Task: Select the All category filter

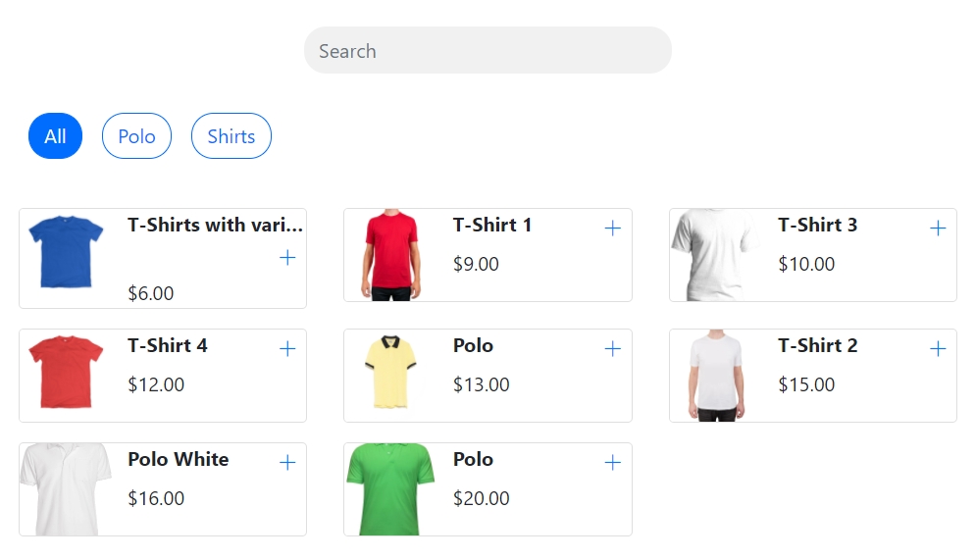Action: click(55, 136)
